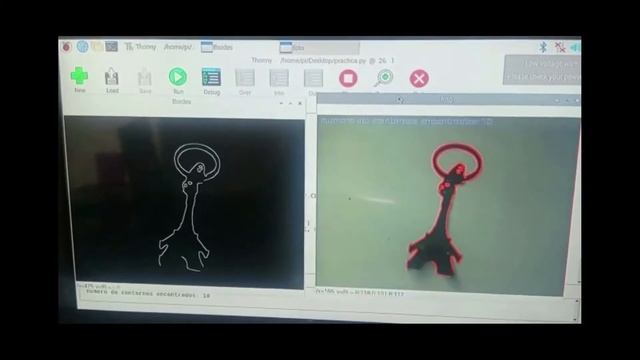
Task: Switch to the Thonny taskbar entry
Action: click(140, 47)
